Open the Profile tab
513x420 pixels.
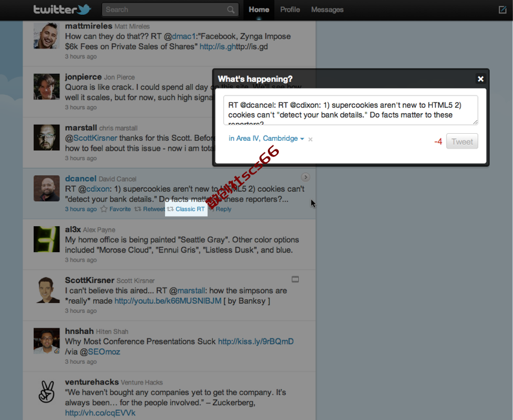pos(290,10)
